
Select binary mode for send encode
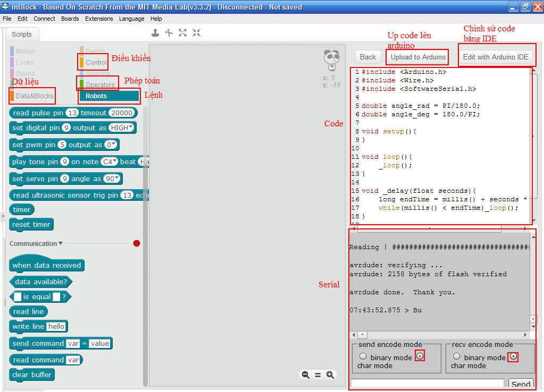[363, 356]
